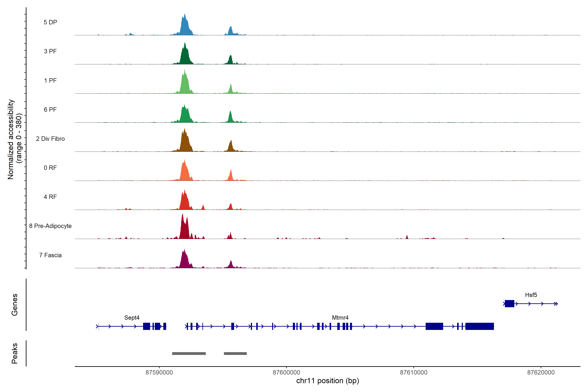Click the 2 Div Fibro label
Screen dimensions: 588x392
coord(50,139)
